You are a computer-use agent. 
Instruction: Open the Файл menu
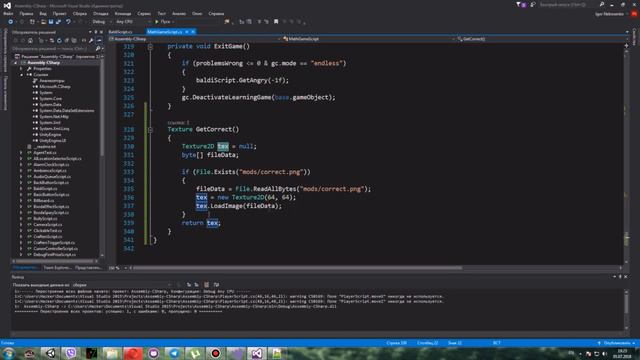[x=8, y=13]
